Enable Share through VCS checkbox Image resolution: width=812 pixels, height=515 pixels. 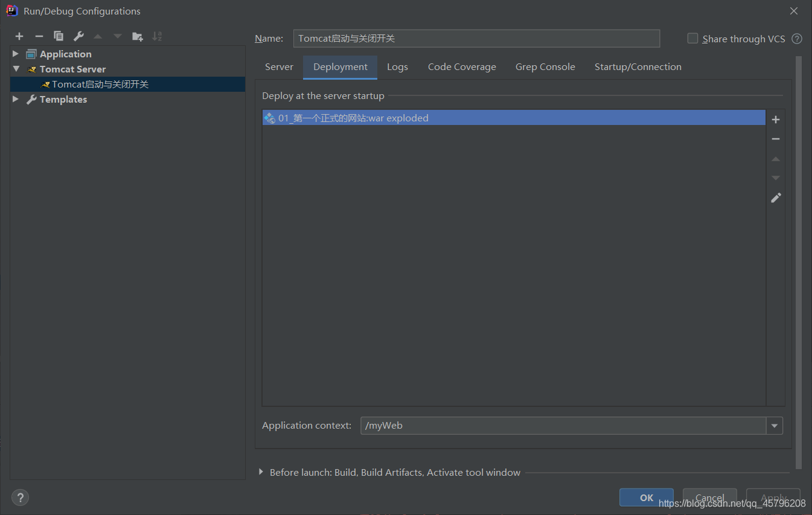692,38
